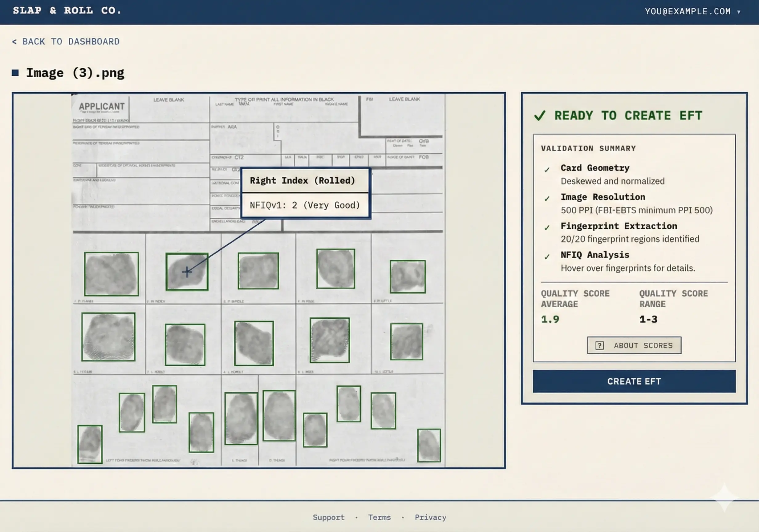Click the square icon before Image (3).png title
Image resolution: width=759 pixels, height=532 pixels.
click(15, 73)
